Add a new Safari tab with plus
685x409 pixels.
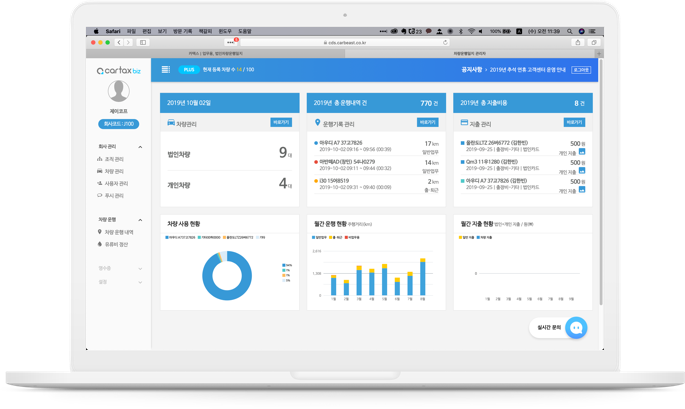(x=599, y=53)
